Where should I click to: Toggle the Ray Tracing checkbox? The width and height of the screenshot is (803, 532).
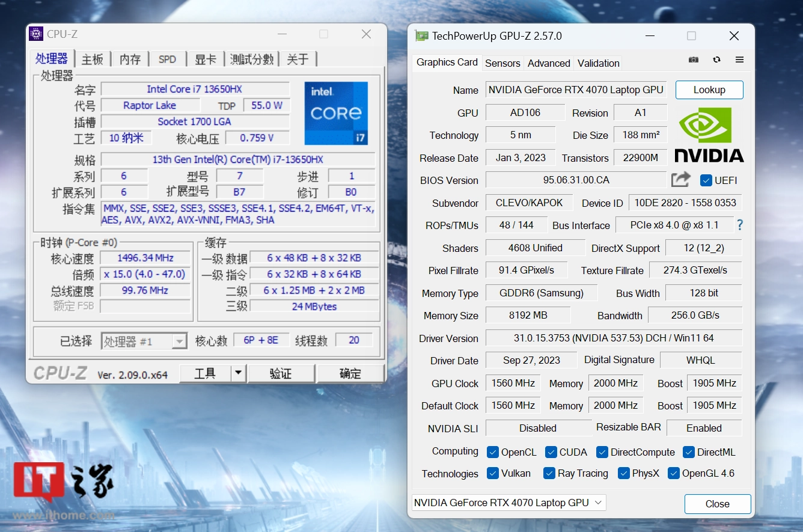click(549, 474)
